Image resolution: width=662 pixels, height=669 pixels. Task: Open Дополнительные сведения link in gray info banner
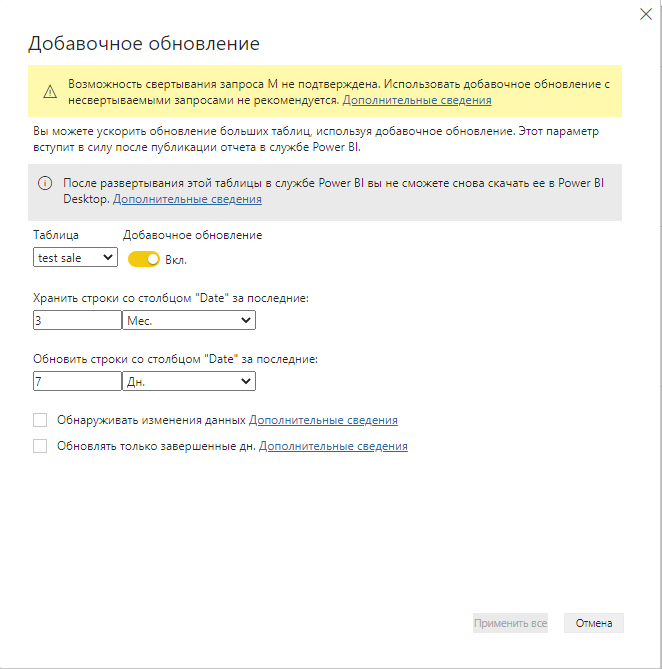tap(187, 199)
